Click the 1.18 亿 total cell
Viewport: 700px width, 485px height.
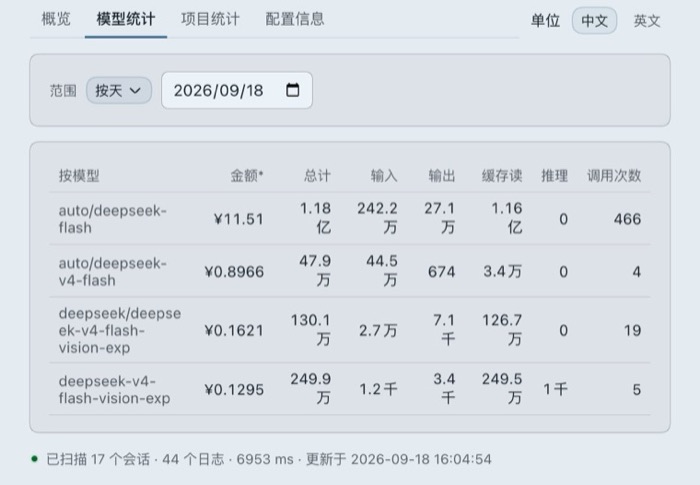click(315, 218)
